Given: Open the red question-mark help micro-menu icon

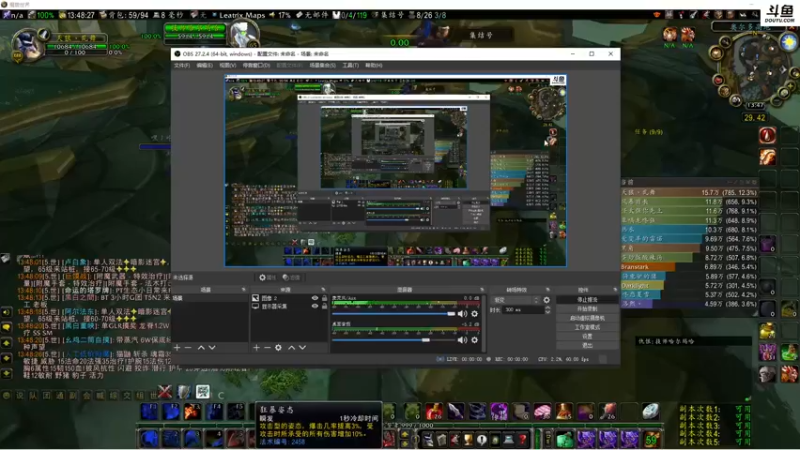Looking at the screenshot, I should pyautogui.click(x=522, y=439).
